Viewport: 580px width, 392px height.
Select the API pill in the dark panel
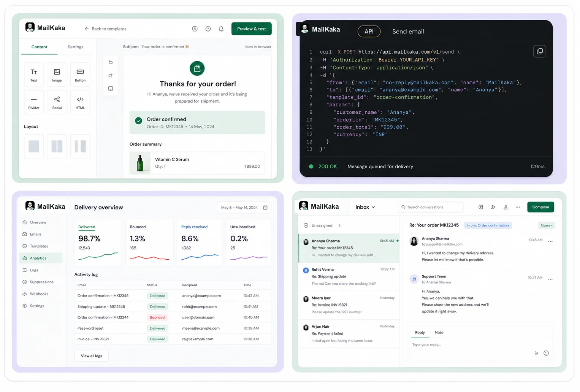(369, 32)
